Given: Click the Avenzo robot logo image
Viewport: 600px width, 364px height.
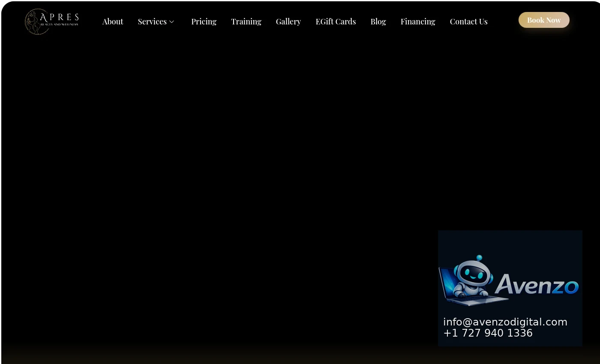Looking at the screenshot, I should [x=509, y=280].
